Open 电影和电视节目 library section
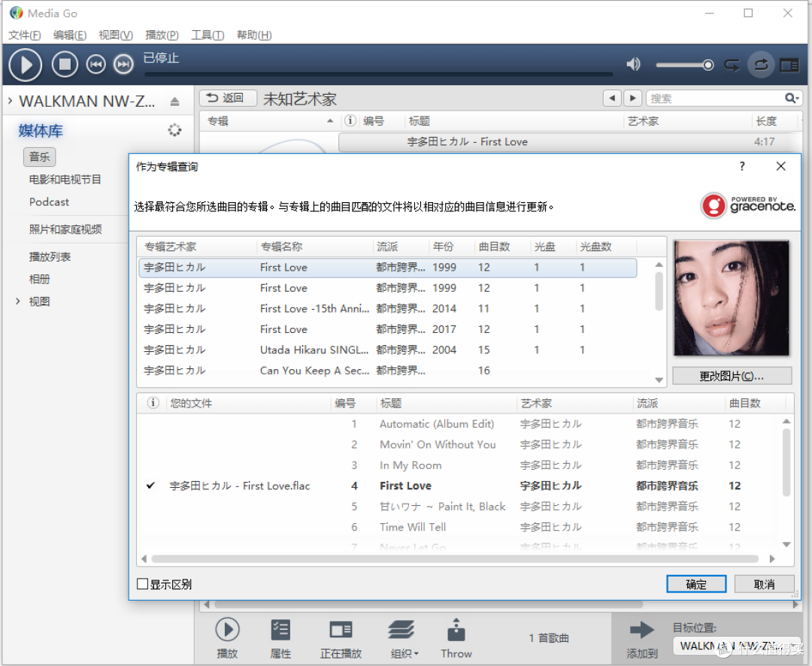The height and width of the screenshot is (666, 812). tap(65, 180)
